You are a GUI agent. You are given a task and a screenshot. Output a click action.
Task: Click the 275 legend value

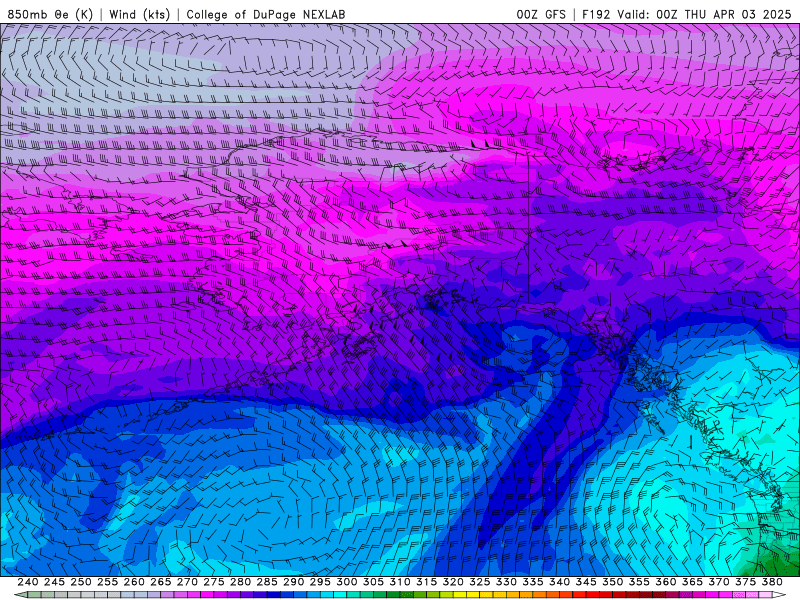pos(214,582)
